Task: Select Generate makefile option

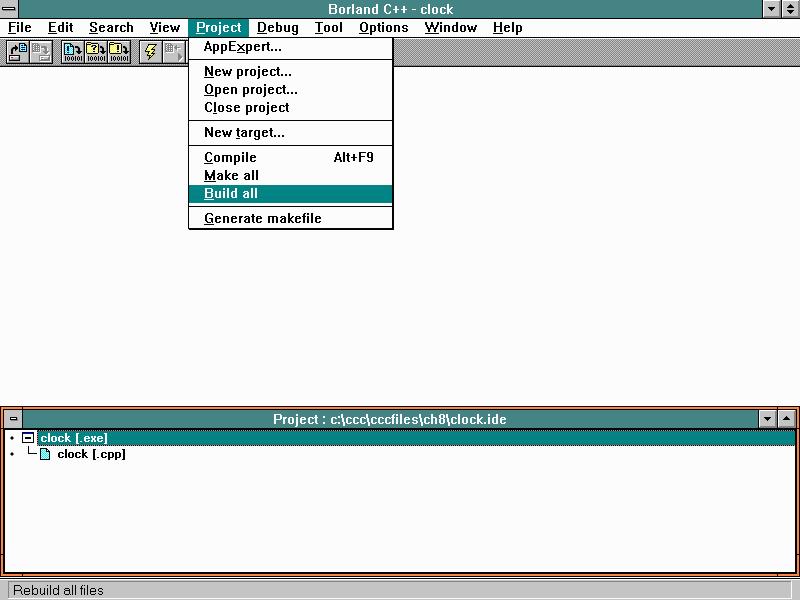Action: pos(262,218)
